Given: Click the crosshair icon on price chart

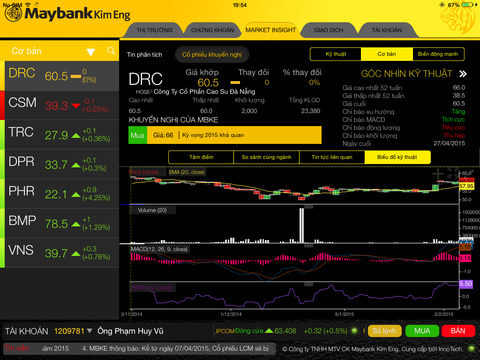Looking at the screenshot, I should click(x=437, y=173).
